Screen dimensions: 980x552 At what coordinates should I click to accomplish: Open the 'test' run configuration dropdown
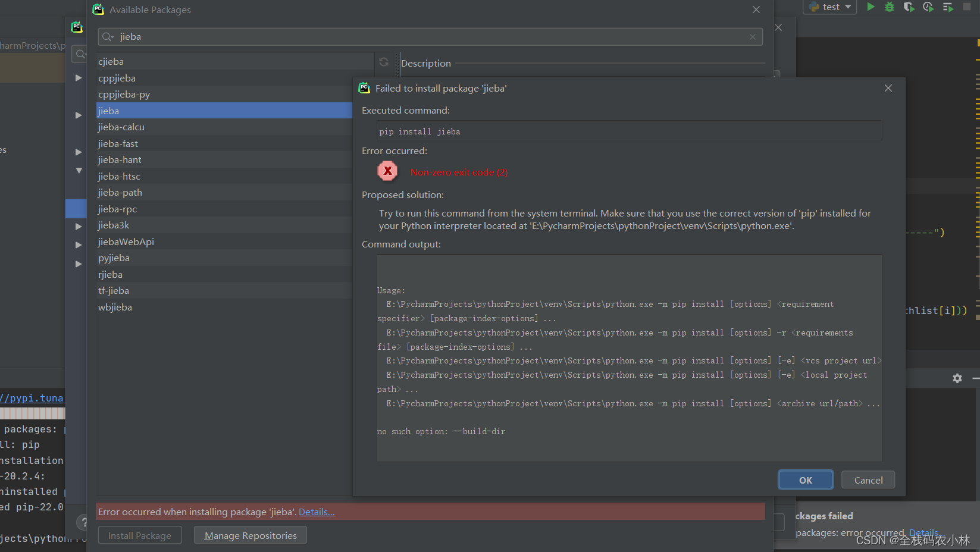[830, 7]
